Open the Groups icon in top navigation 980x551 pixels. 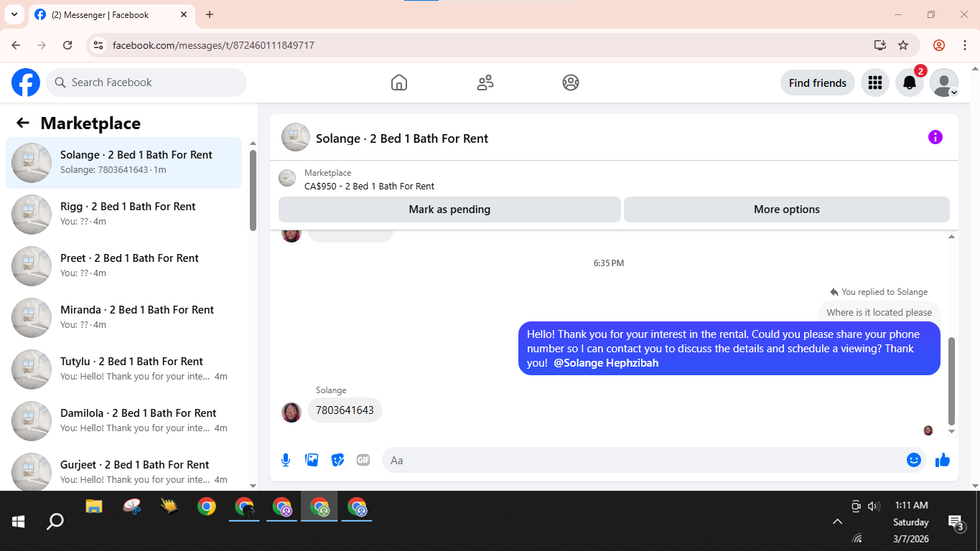pos(571,83)
